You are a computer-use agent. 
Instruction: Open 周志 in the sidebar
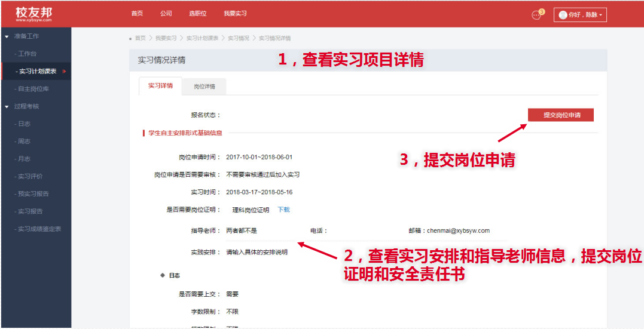[24, 142]
